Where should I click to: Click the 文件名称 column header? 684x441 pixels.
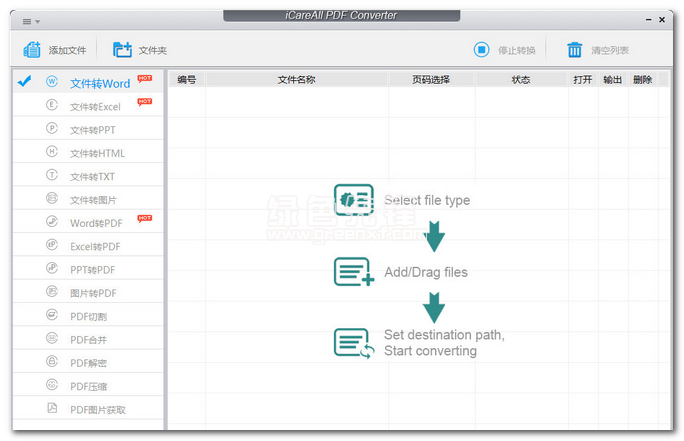(x=296, y=79)
